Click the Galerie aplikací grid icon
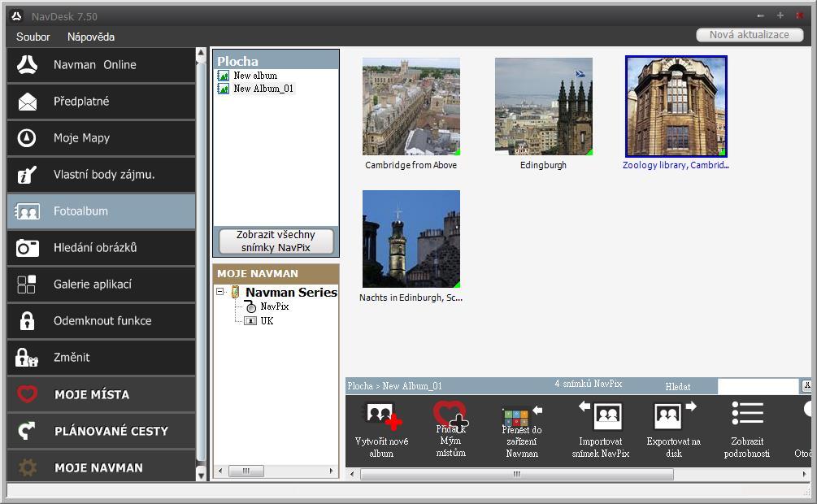 pyautogui.click(x=27, y=285)
